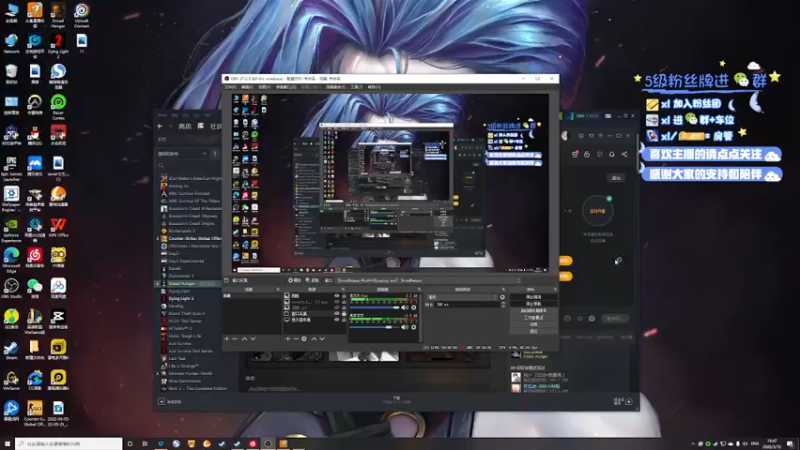Open Razer Cortex desktop icon
The image size is (800, 450).
point(58,108)
